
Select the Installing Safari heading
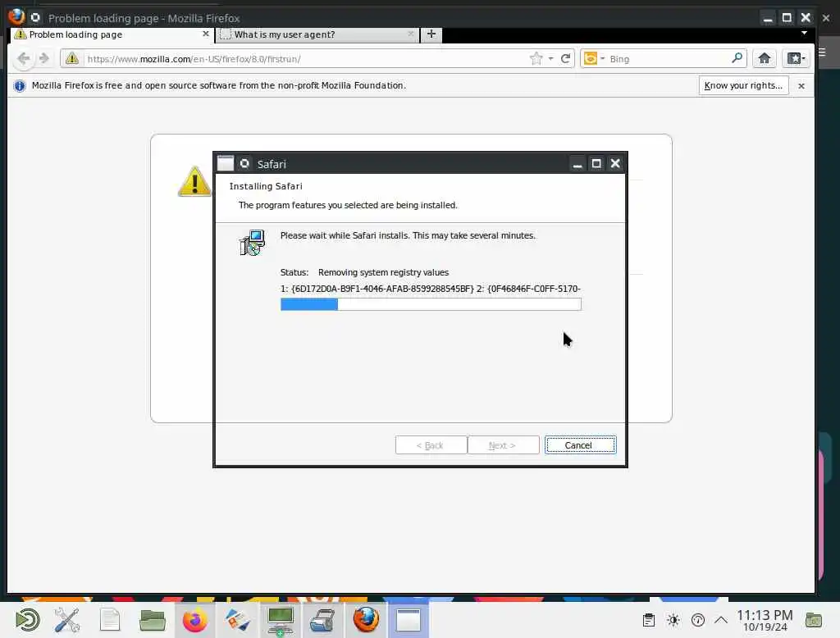click(x=266, y=186)
